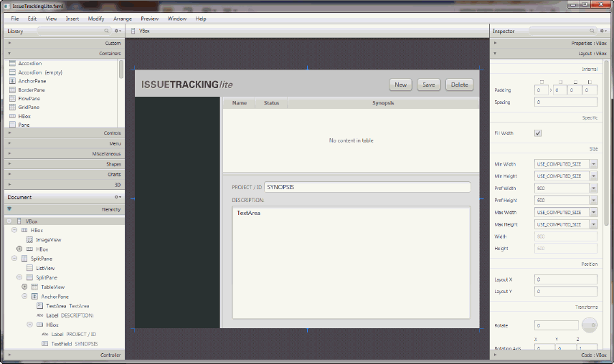Click the Library search magnifier icon
Viewport: 614px width, 364px height.
(x=106, y=31)
